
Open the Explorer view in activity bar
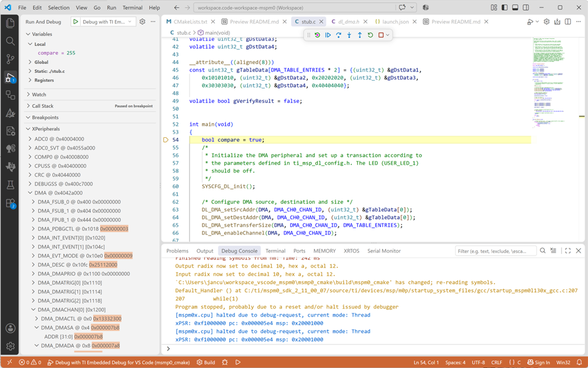pos(10,24)
